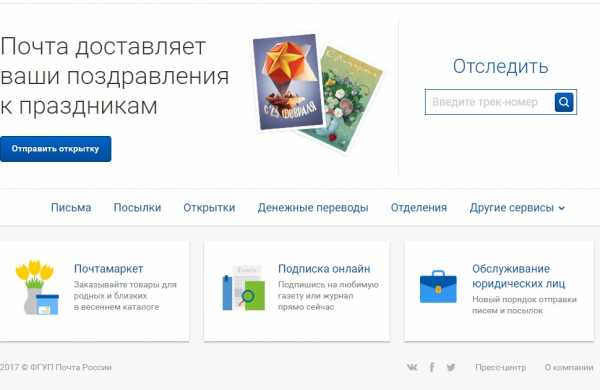
Task: Open the Facebook icon in footer
Action: (x=432, y=367)
